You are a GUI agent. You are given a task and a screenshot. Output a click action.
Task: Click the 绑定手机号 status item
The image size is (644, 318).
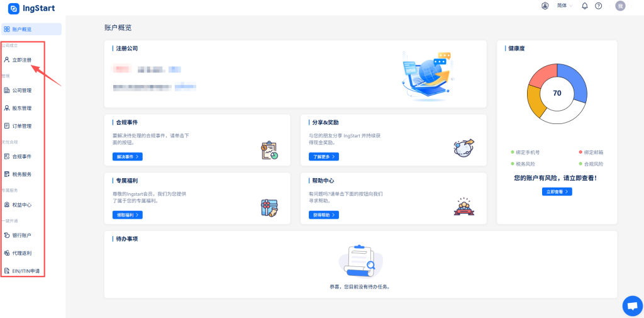click(x=525, y=152)
